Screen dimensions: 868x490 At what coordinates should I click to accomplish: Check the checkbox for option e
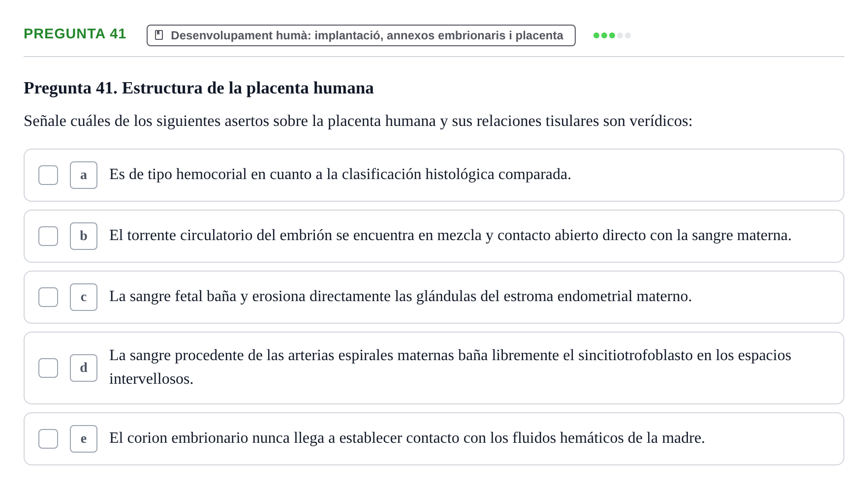coord(48,439)
